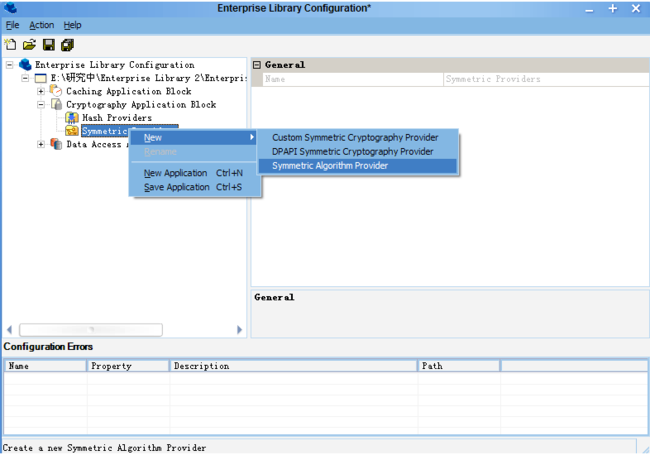Click the Path column header
The image size is (650, 455).
(x=458, y=366)
